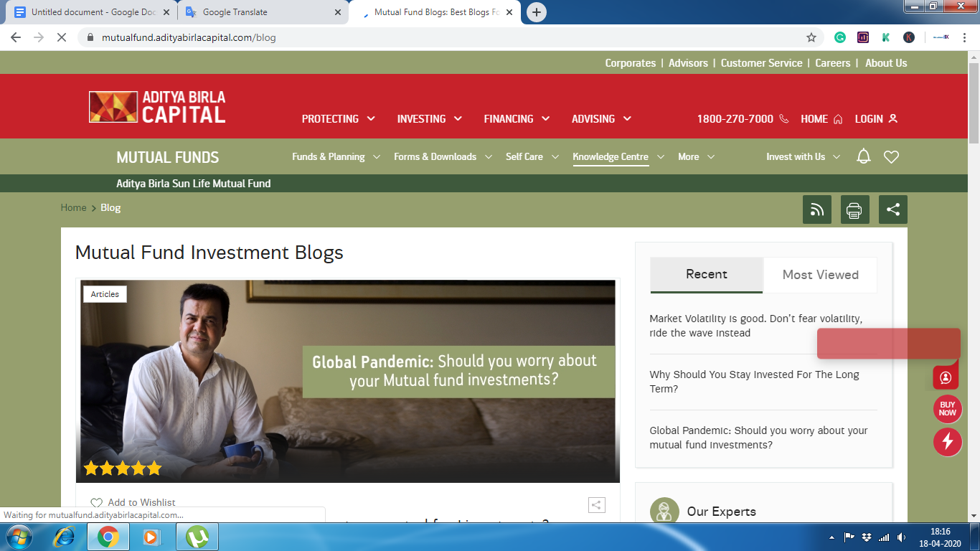
Task: Open Global Pandemic article in Recent list
Action: tap(758, 438)
